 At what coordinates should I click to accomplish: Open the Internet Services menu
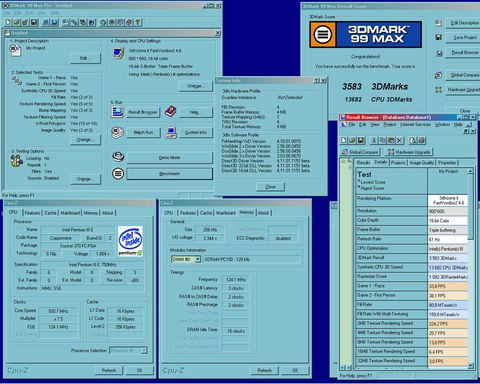(415, 124)
